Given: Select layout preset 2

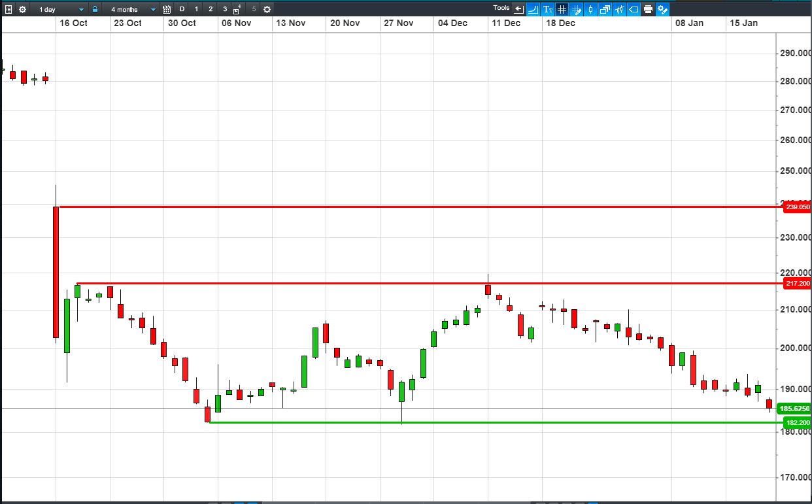Looking at the screenshot, I should click(211, 9).
